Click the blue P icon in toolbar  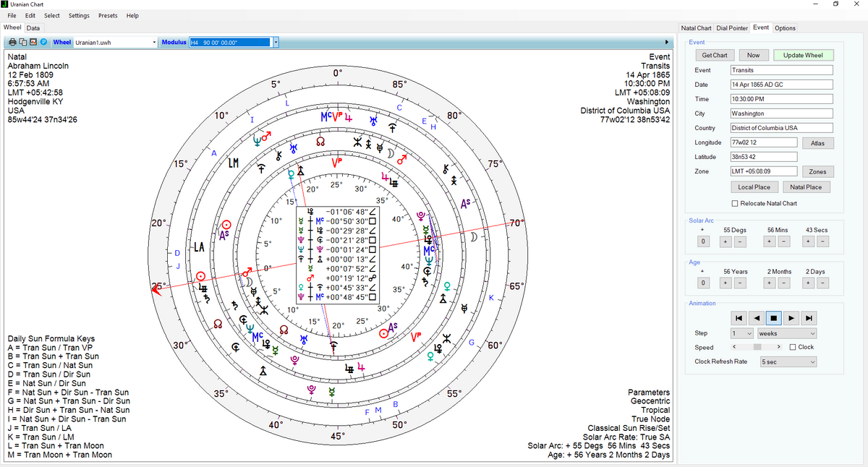[43, 43]
